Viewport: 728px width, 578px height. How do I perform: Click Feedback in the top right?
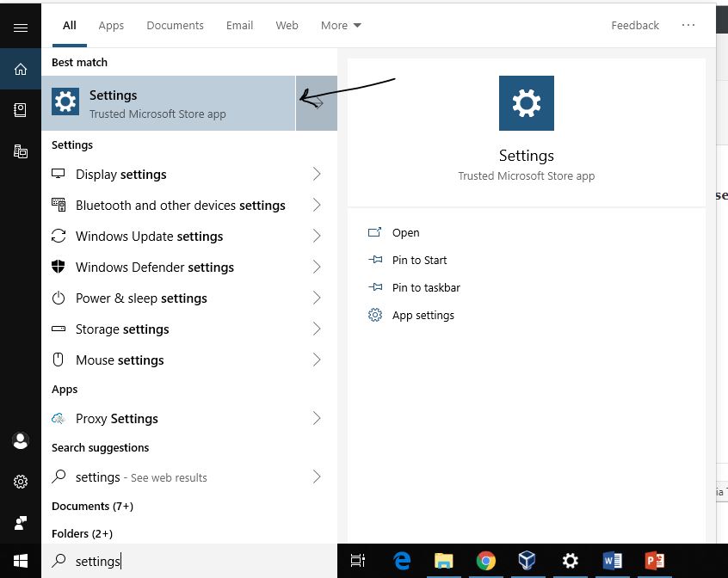coord(635,25)
